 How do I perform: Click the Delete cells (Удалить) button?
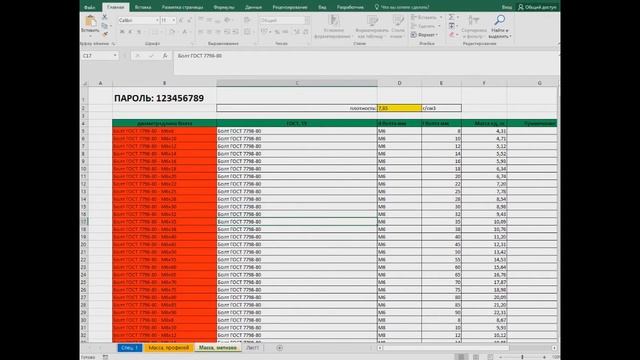pyautogui.click(x=426, y=26)
